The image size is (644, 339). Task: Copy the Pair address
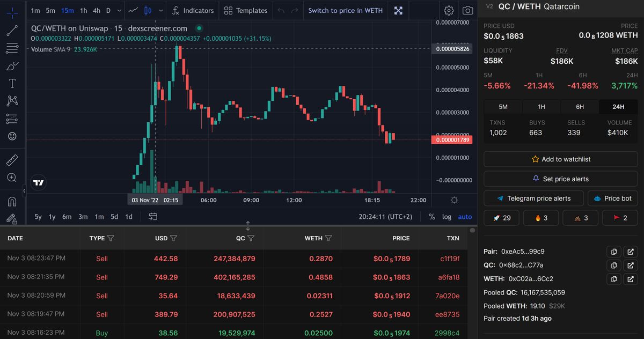(614, 251)
